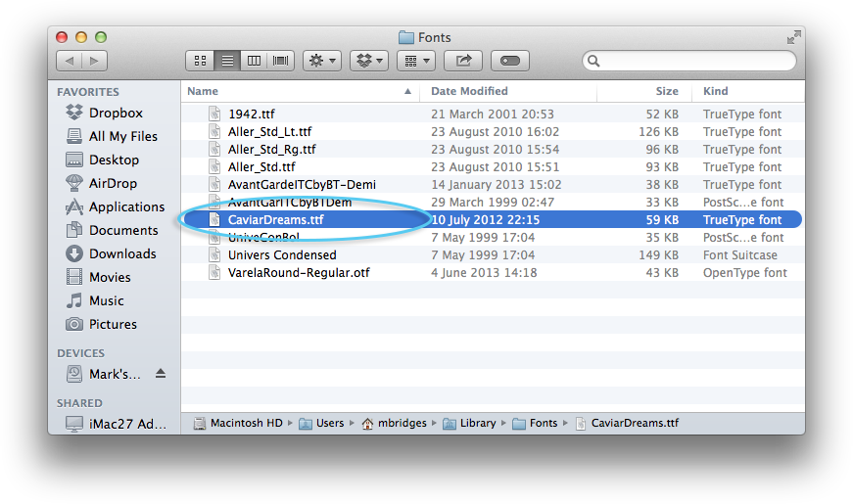Click the Font Suitcase kind cell
853x504 pixels.
click(x=739, y=255)
